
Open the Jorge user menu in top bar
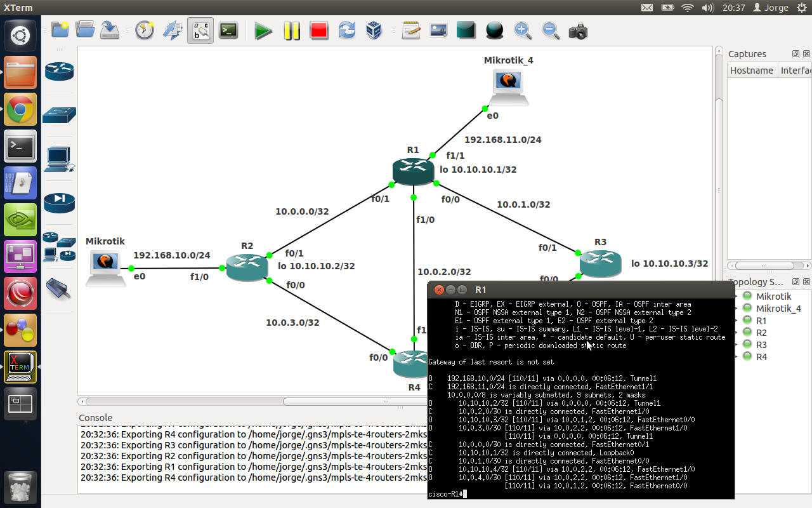pos(771,8)
